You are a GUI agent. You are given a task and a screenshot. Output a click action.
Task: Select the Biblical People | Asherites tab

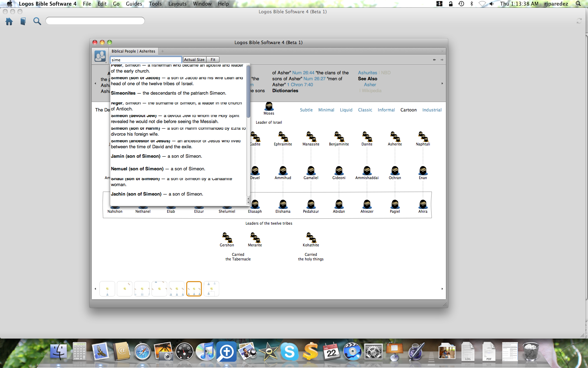point(133,51)
